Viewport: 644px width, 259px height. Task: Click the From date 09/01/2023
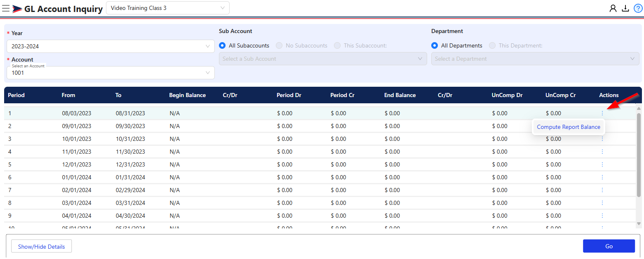(x=77, y=126)
